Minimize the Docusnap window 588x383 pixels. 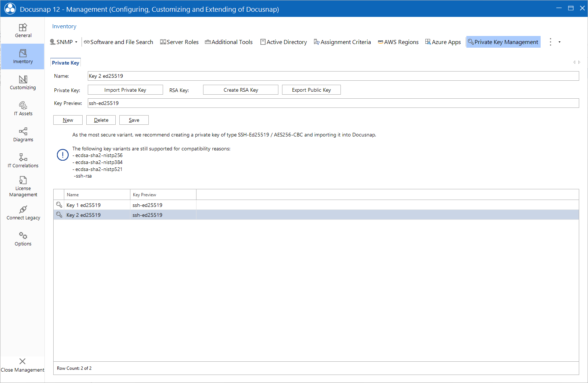click(559, 8)
